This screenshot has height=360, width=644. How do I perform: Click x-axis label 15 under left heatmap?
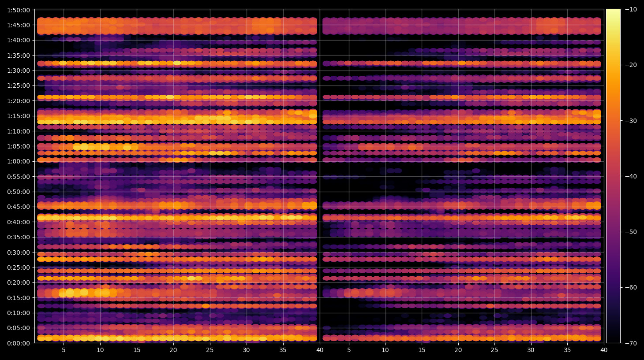137,350
